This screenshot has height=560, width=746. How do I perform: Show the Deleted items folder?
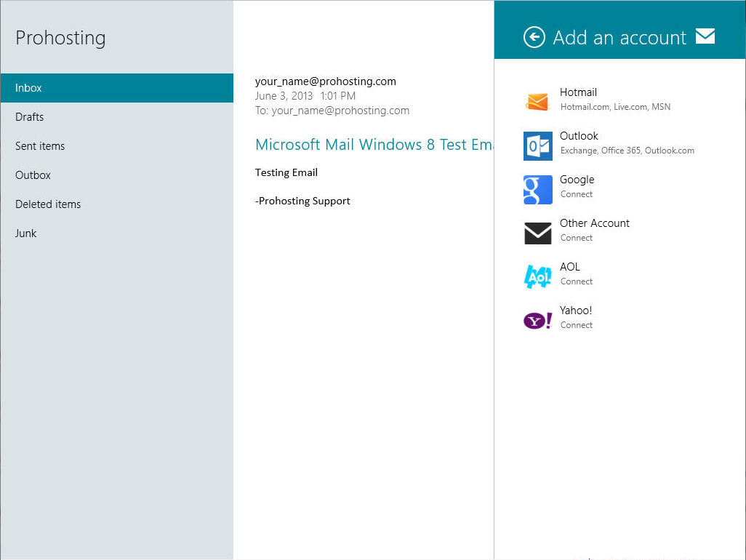pos(117,204)
